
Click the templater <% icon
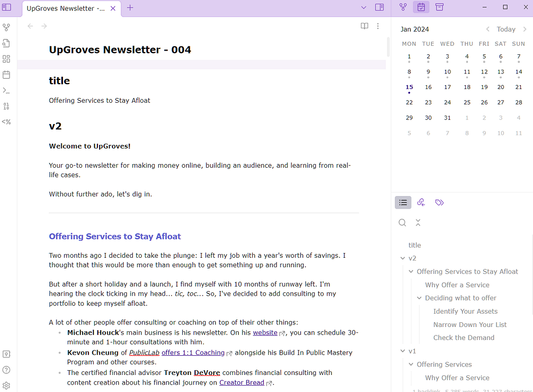click(6, 121)
